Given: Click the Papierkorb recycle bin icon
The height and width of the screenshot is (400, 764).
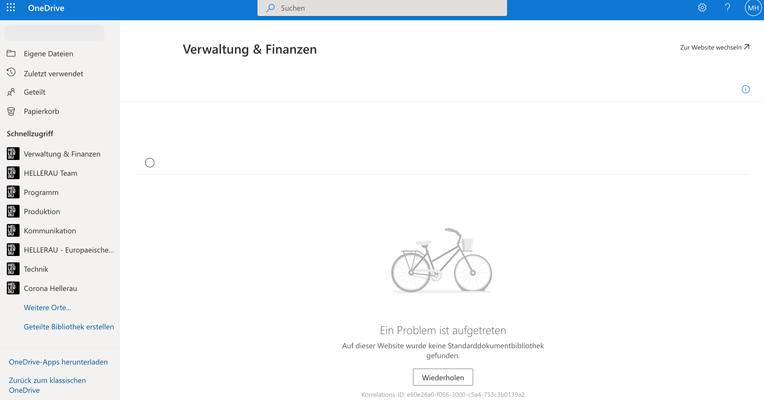Looking at the screenshot, I should coord(11,112).
